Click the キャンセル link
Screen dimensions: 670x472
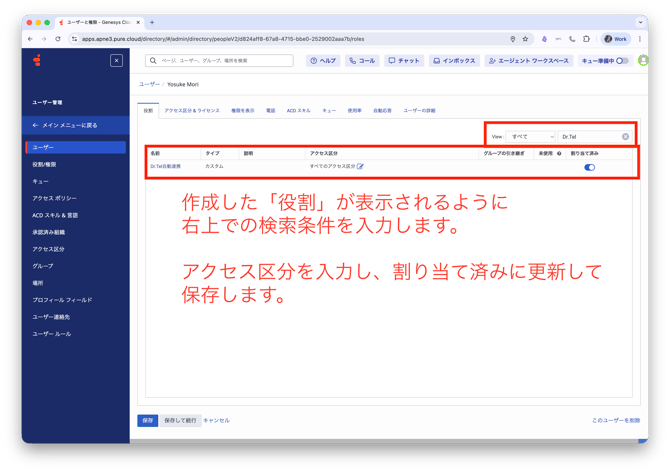pyautogui.click(x=216, y=420)
